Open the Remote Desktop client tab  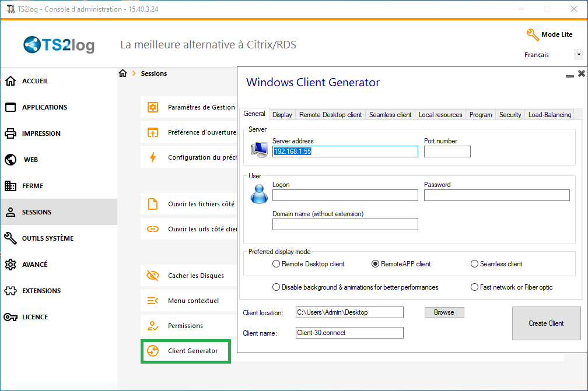coord(330,115)
